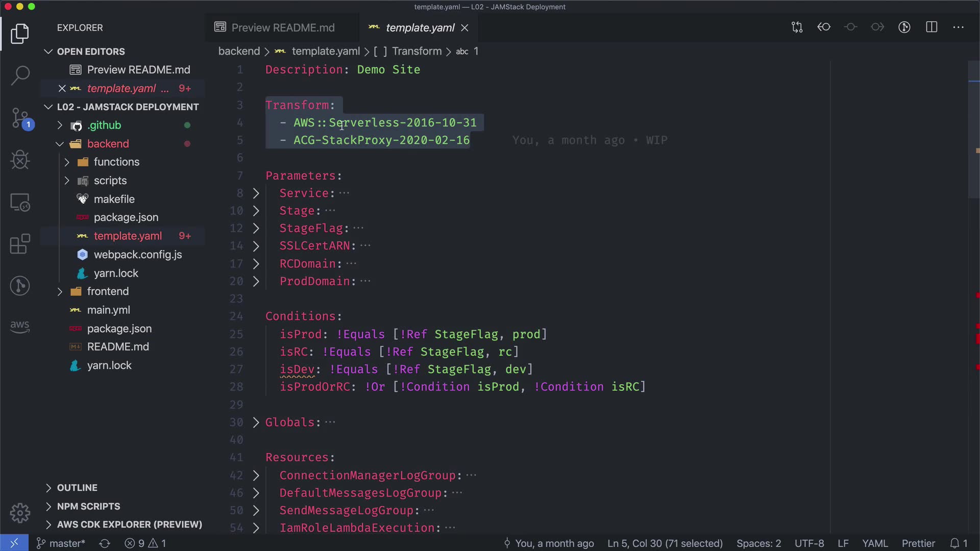Switch to the Preview README.md tab

coord(282,28)
